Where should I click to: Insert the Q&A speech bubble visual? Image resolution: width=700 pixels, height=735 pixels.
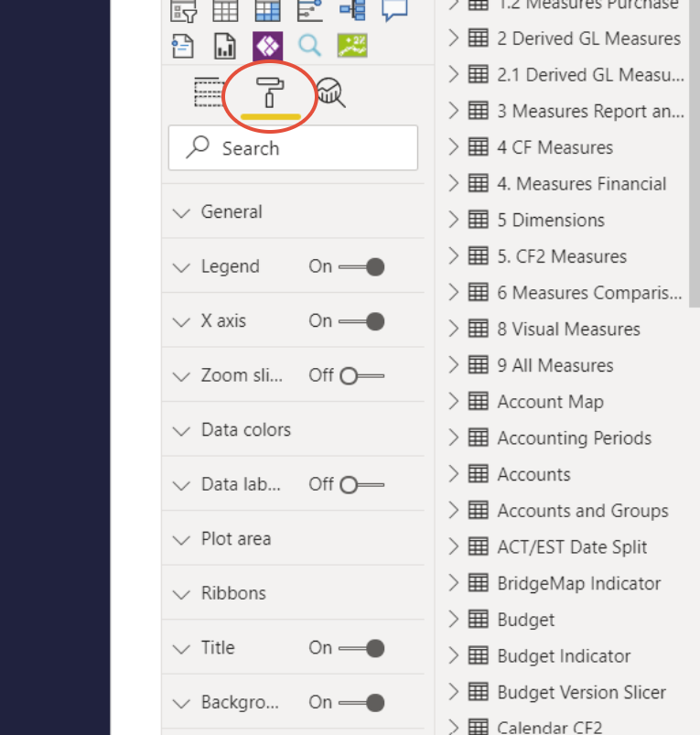(394, 10)
